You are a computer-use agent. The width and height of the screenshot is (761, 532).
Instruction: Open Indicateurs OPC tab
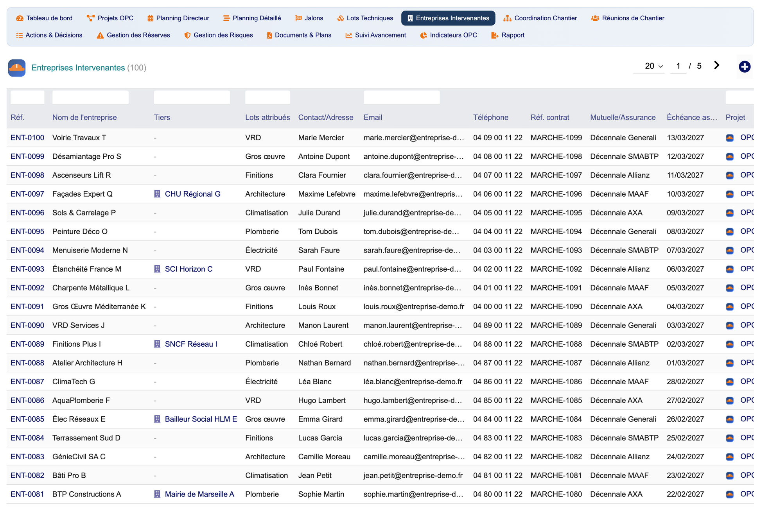pyautogui.click(x=449, y=35)
